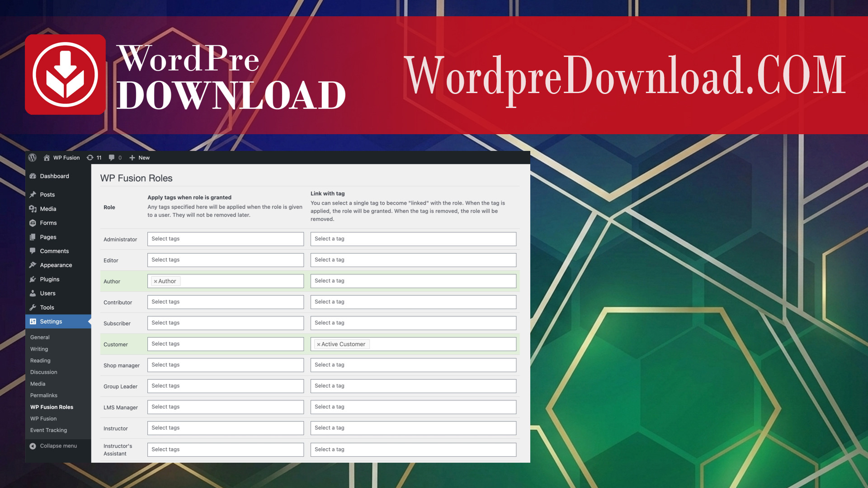The height and width of the screenshot is (488, 868).
Task: Open the WP Fusion site home icon
Action: click(47, 158)
